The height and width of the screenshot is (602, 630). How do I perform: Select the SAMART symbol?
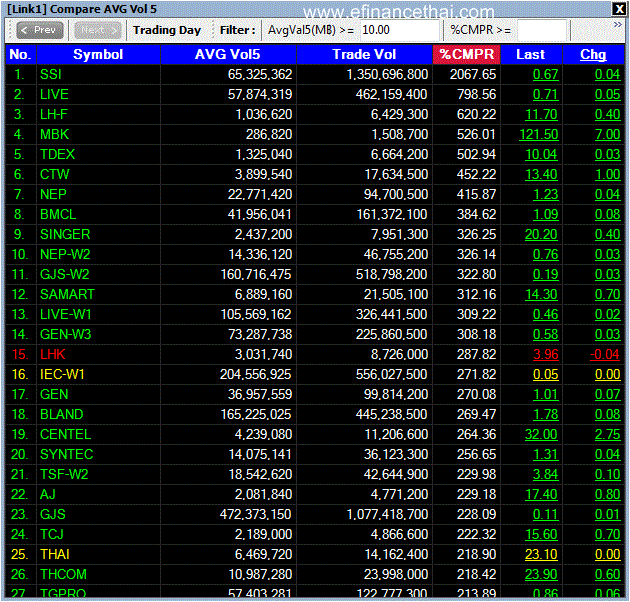pyautogui.click(x=67, y=294)
